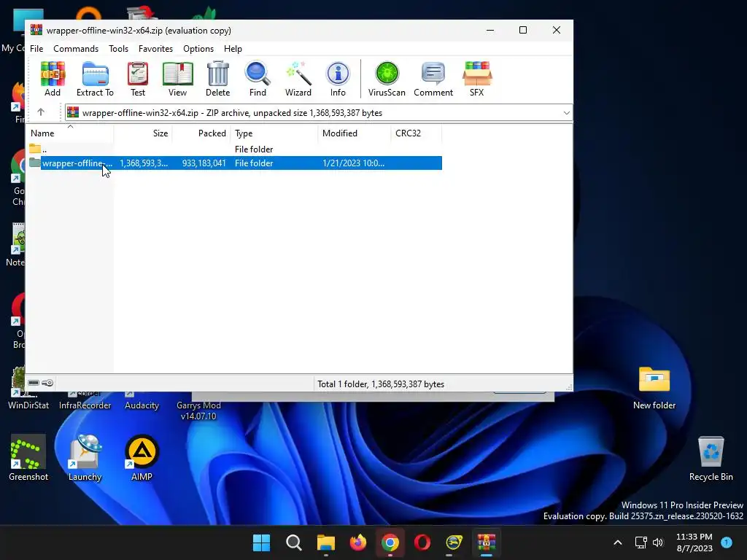The height and width of the screenshot is (560, 747).
Task: Open the File menu
Action: pyautogui.click(x=36, y=49)
